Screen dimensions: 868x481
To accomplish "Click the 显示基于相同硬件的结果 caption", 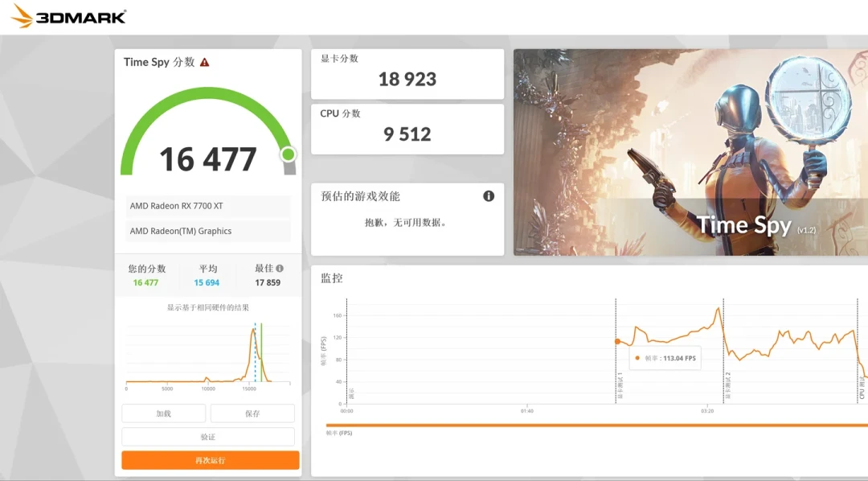I will (208, 307).
